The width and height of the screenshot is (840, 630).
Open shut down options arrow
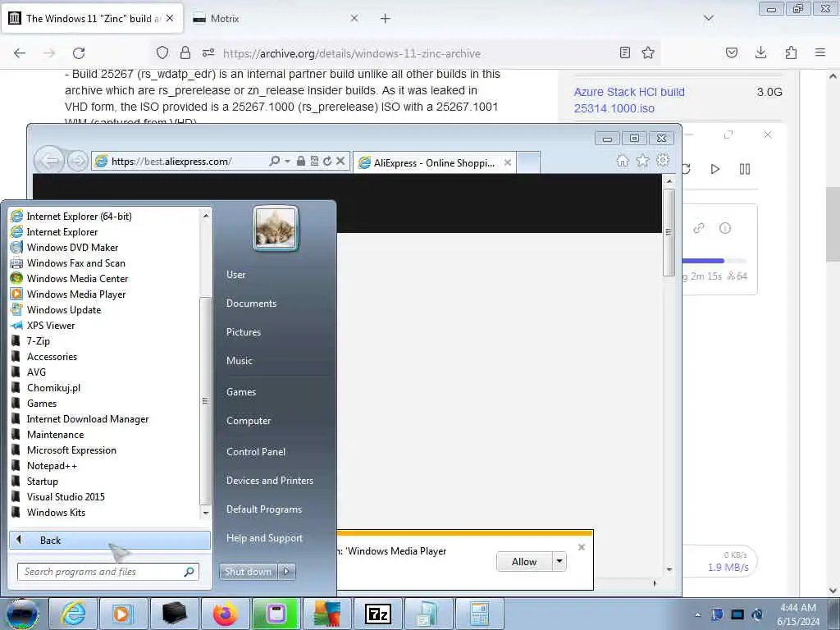click(x=286, y=572)
